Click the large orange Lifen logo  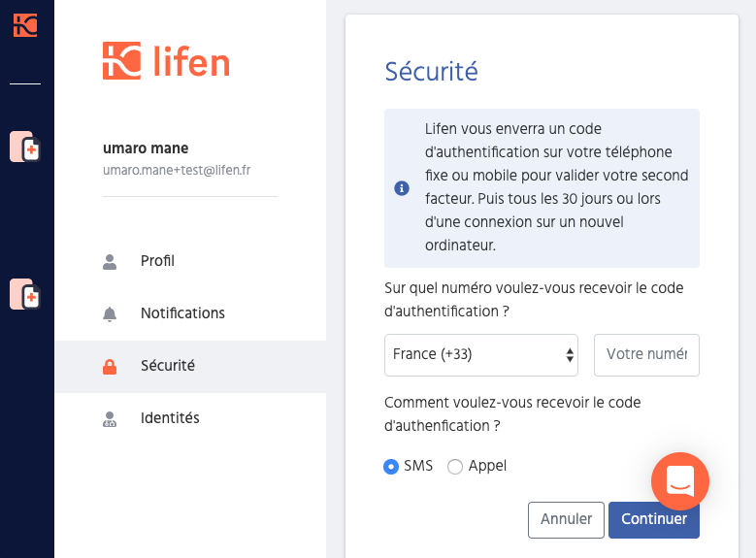click(166, 61)
